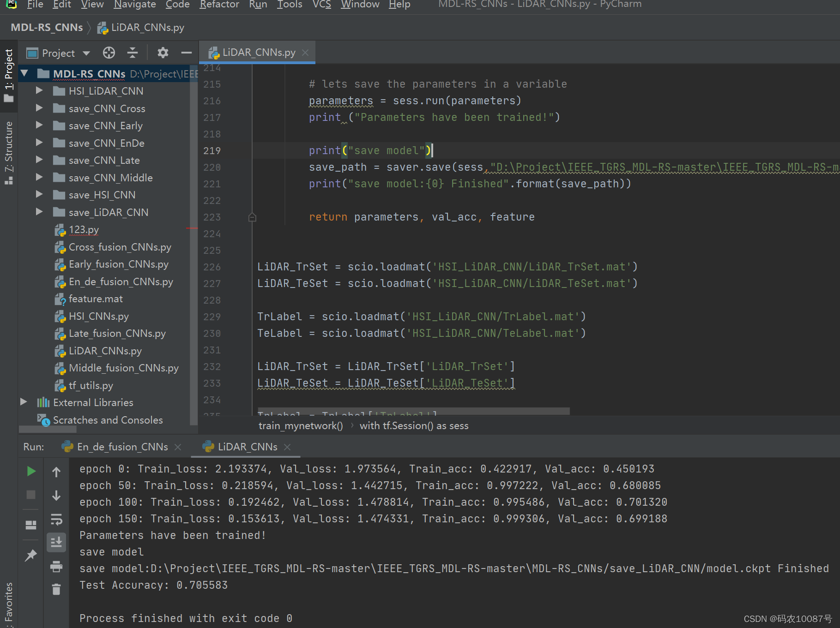Click 'with tf.Session() as sess' breadcrumb
This screenshot has height=628, width=840.
pos(414,425)
